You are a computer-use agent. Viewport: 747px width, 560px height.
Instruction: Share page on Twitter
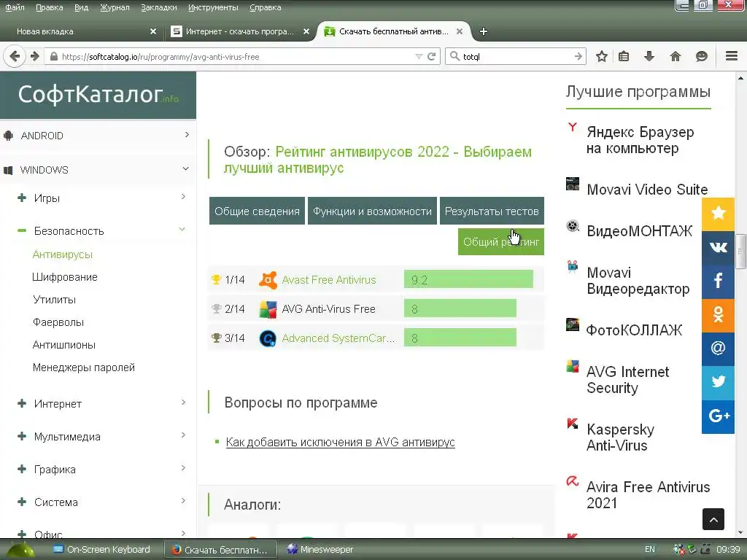pyautogui.click(x=718, y=382)
